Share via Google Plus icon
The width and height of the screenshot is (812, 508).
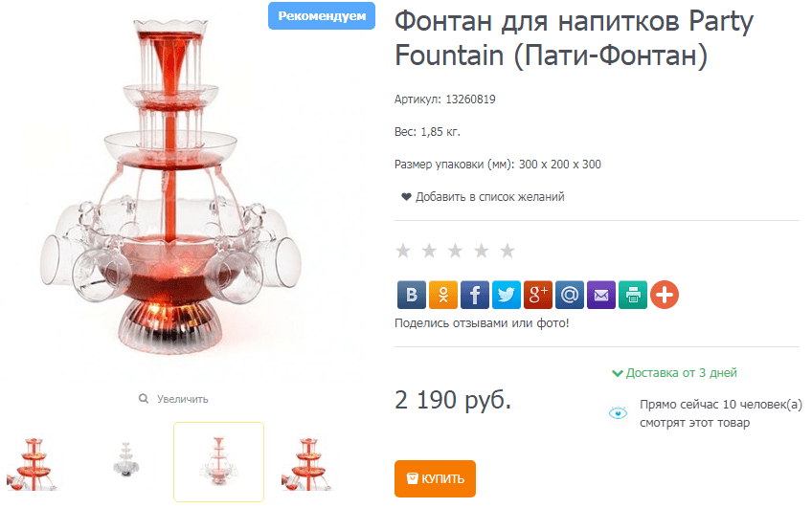[x=538, y=295]
